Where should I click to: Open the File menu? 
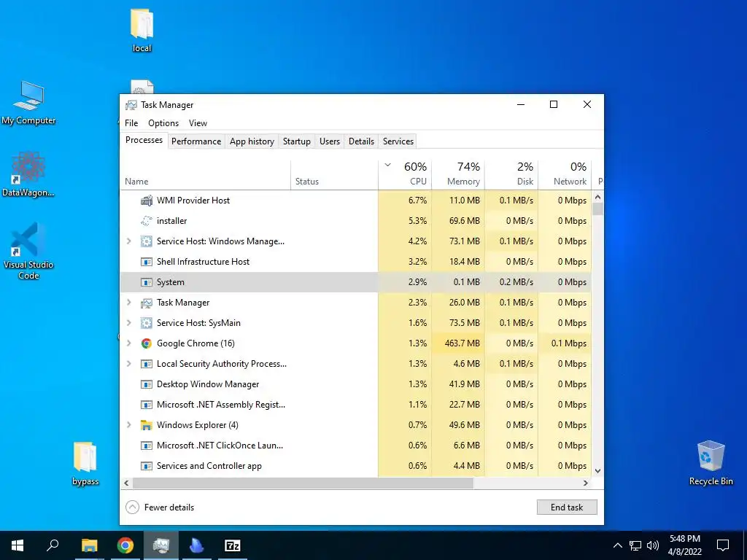[131, 123]
